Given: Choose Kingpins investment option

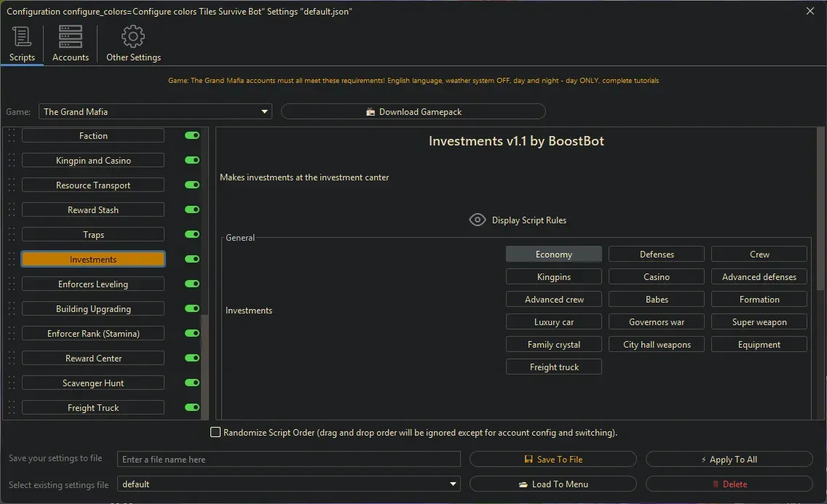Looking at the screenshot, I should coord(554,277).
